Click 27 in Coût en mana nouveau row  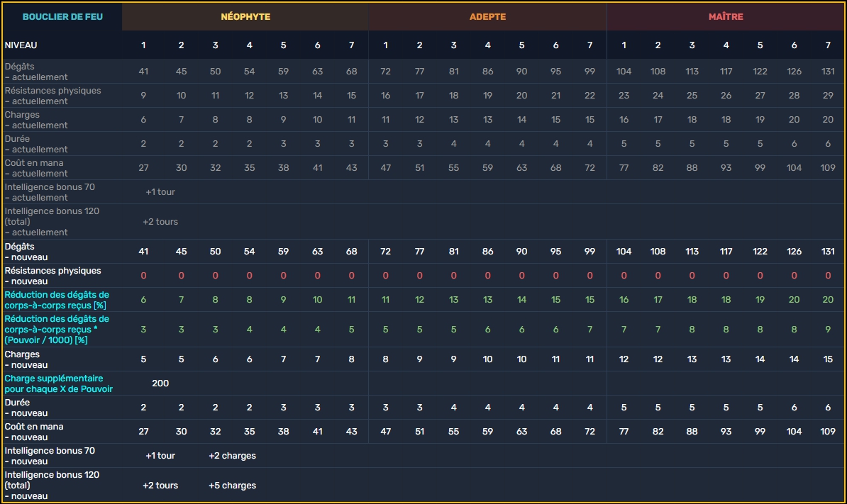(x=143, y=432)
